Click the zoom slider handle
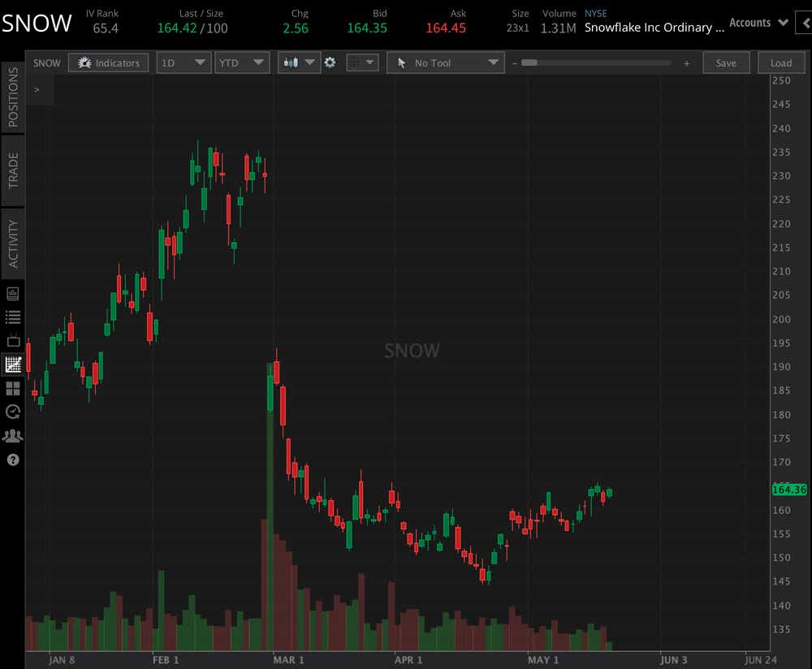Image resolution: width=812 pixels, height=669 pixels. pyautogui.click(x=529, y=63)
